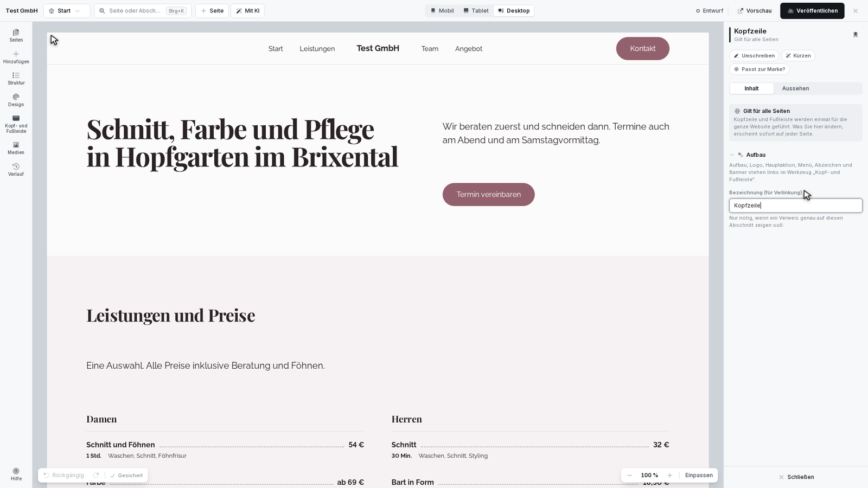The width and height of the screenshot is (868, 488).
Task: Click the Leistungen und Preise heading
Action: coord(170,316)
